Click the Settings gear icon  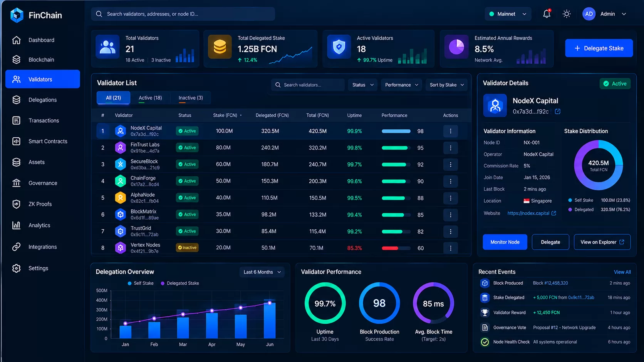[x=16, y=268]
